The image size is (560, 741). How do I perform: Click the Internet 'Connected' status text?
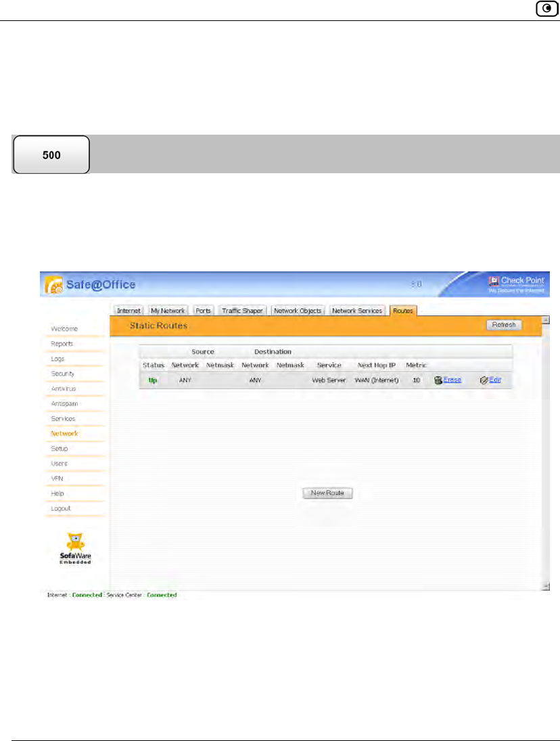[87, 596]
